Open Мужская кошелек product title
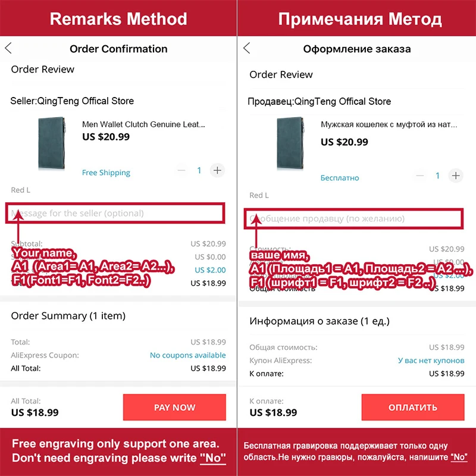Image resolution: width=476 pixels, height=476 pixels. pyautogui.click(x=389, y=125)
